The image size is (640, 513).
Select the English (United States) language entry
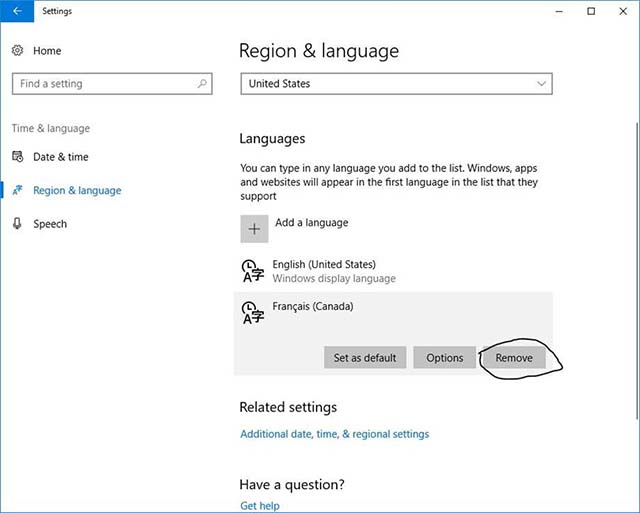click(x=393, y=271)
